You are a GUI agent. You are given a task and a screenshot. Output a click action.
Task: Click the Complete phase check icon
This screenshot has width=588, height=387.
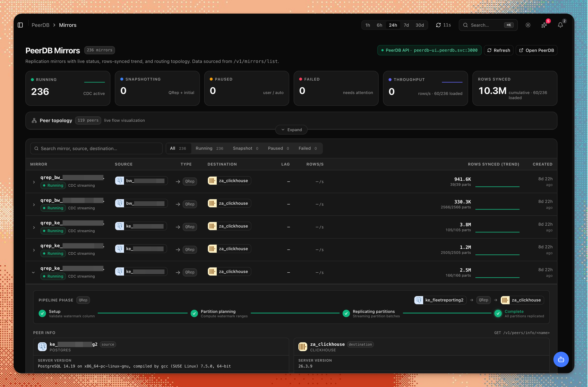pyautogui.click(x=498, y=313)
